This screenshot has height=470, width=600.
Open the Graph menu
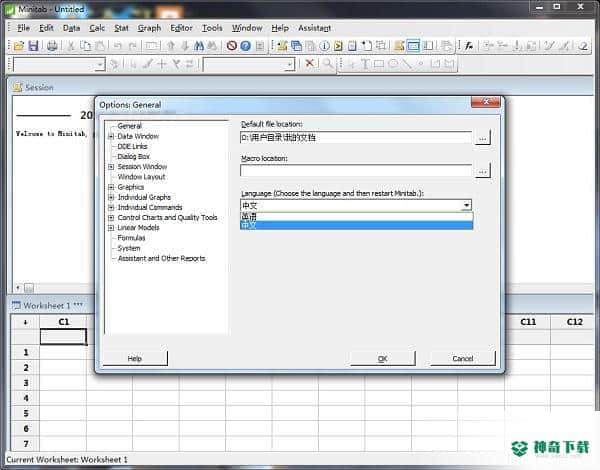(149, 28)
